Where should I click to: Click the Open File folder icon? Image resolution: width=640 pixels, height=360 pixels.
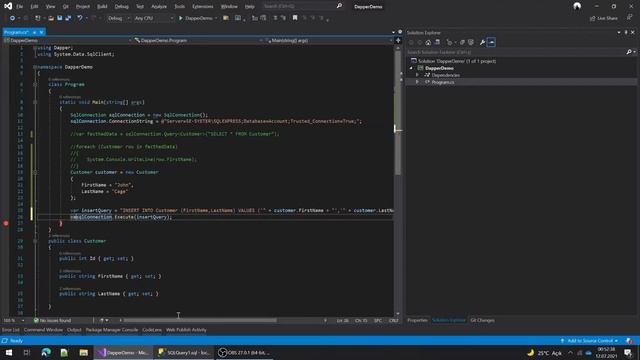51,18
